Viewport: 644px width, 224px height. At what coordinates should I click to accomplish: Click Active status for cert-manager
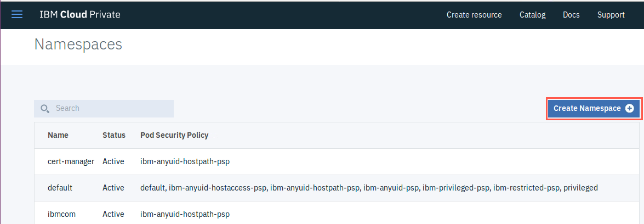tap(113, 161)
